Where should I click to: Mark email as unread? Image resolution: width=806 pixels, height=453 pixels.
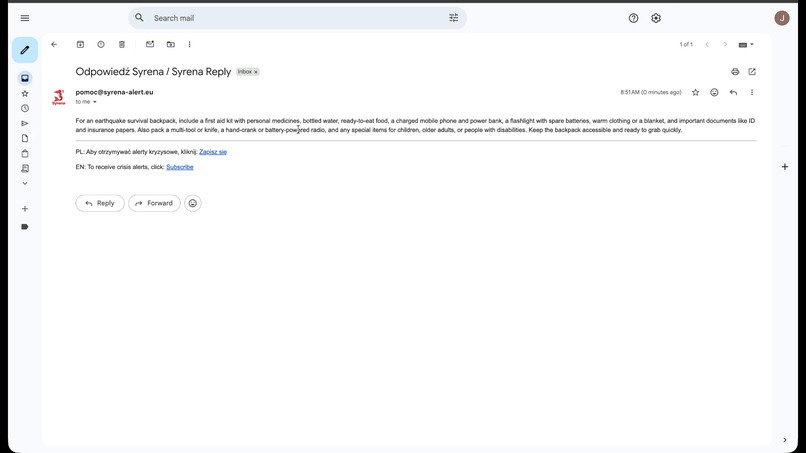(150, 44)
